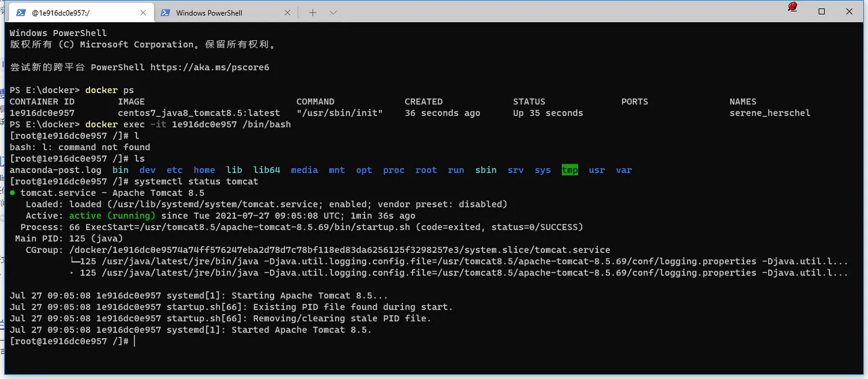The image size is (868, 379).
Task: Maximize the terminal window
Action: click(x=821, y=11)
